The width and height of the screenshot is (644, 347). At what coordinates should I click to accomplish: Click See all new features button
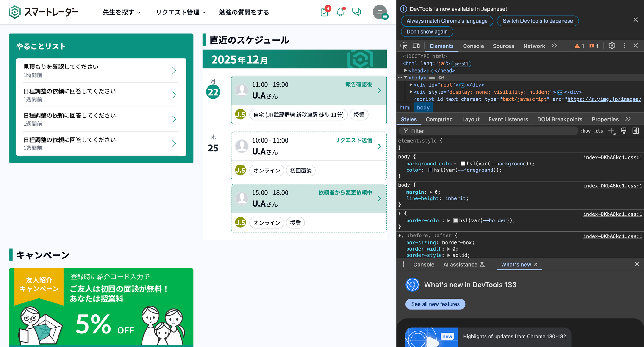pyautogui.click(x=435, y=304)
